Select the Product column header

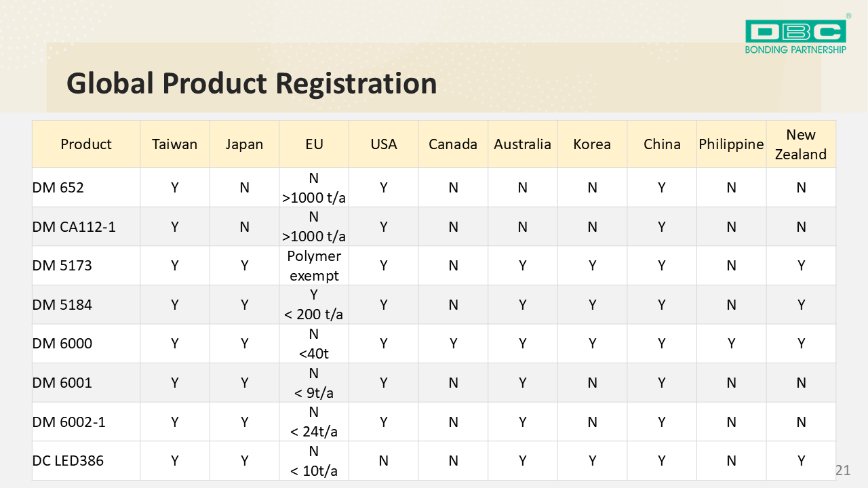(x=86, y=144)
